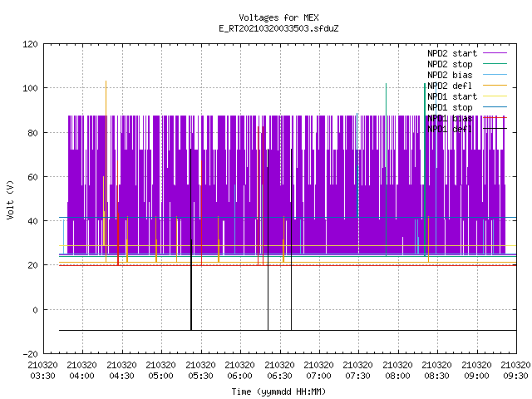The height and width of the screenshot is (399, 532).
Task: Click the x-axis time label 09:30
Action: pyautogui.click(x=515, y=376)
